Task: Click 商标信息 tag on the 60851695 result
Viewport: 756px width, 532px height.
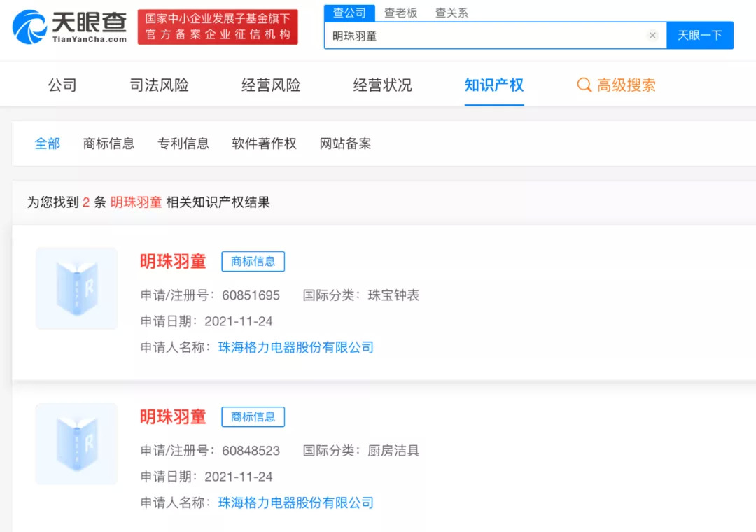Action: coord(253,261)
